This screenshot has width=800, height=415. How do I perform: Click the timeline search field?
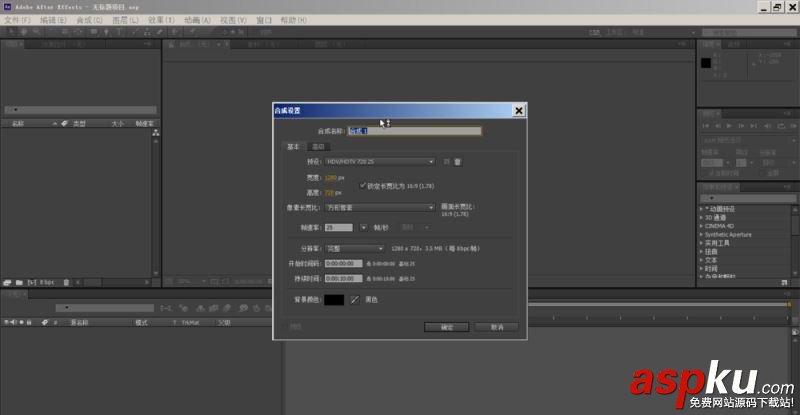pos(105,308)
